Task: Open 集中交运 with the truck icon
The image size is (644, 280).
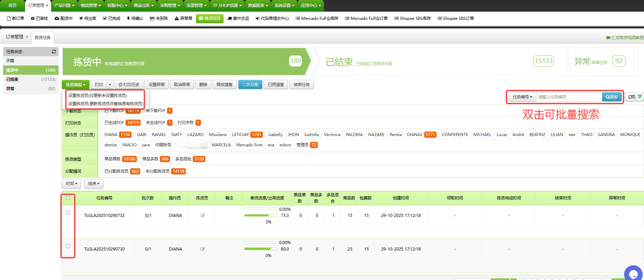Action: click(x=238, y=19)
